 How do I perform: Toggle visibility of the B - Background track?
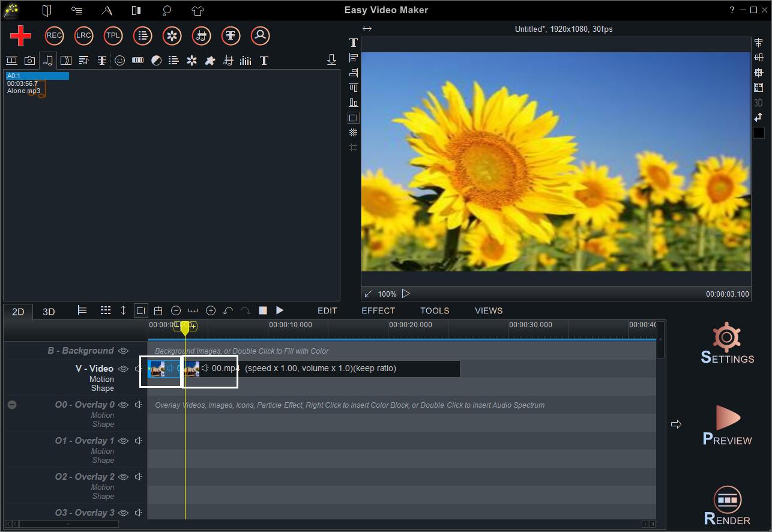[123, 350]
